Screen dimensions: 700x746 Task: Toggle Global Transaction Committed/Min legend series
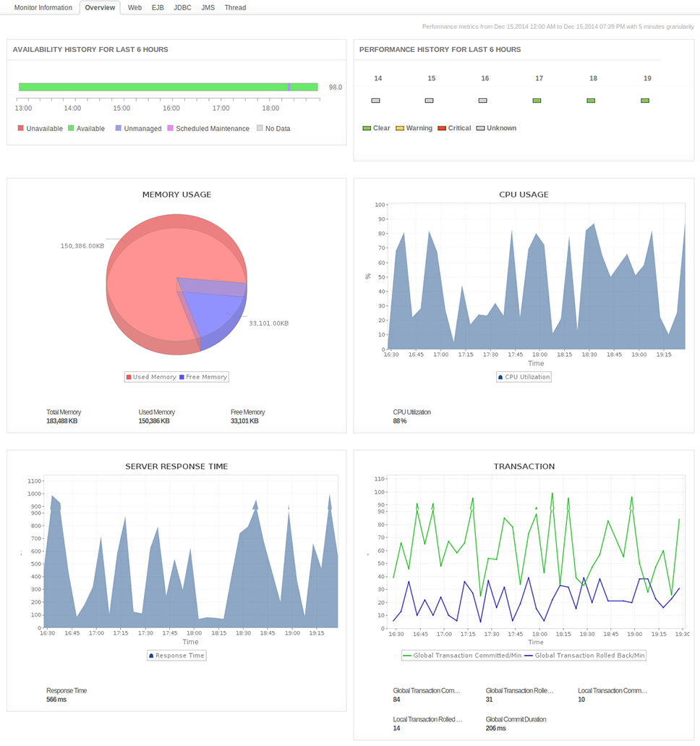pos(408,656)
